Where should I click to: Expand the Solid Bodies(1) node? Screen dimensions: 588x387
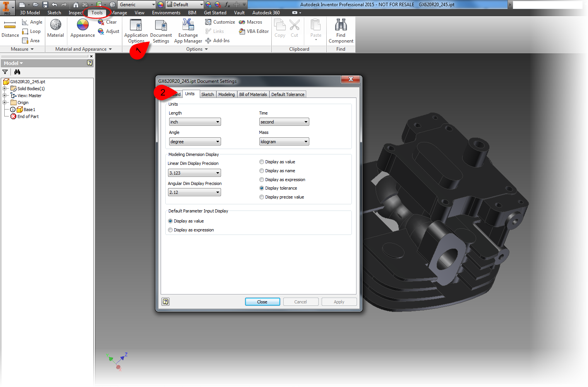tap(5, 89)
